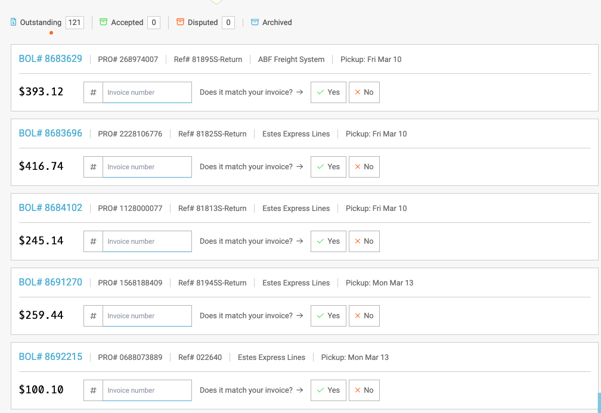Focus invoice number field for $393.12
The width and height of the screenshot is (601, 413).
pyautogui.click(x=147, y=92)
